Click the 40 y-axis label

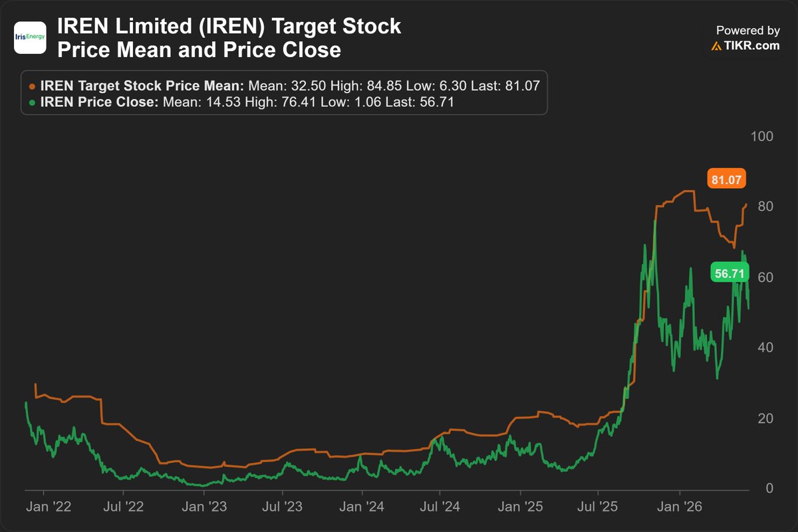tap(764, 348)
